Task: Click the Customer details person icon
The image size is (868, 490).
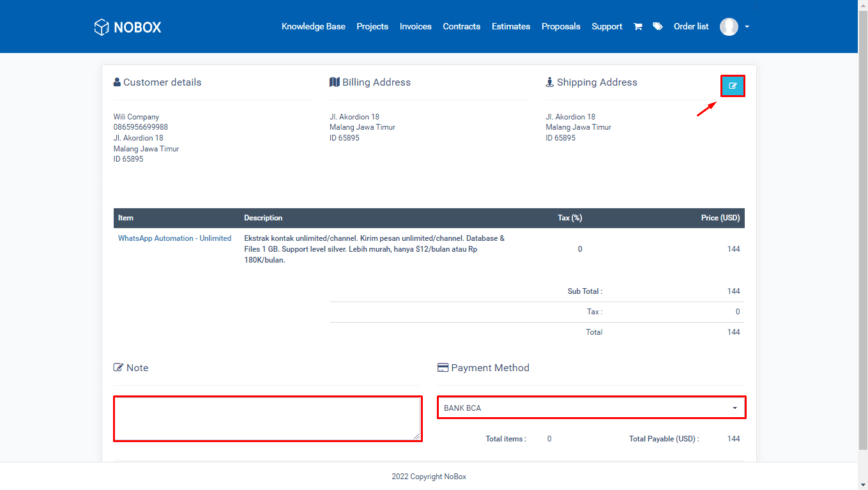Action: click(x=117, y=81)
